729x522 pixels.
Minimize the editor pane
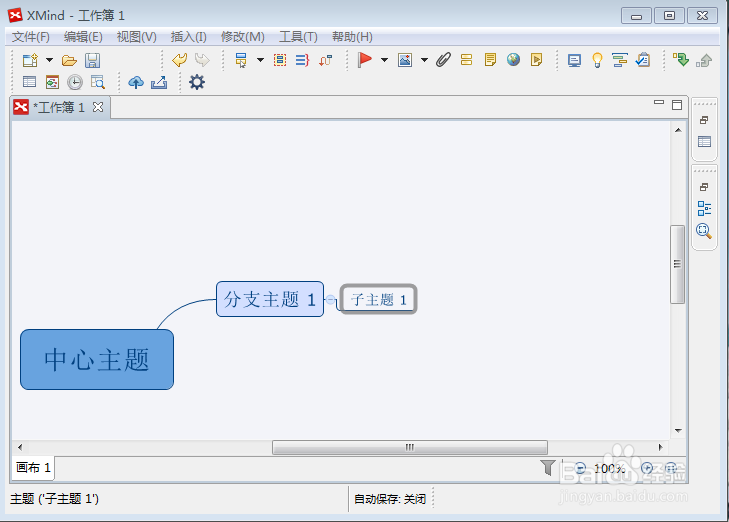pyautogui.click(x=659, y=102)
